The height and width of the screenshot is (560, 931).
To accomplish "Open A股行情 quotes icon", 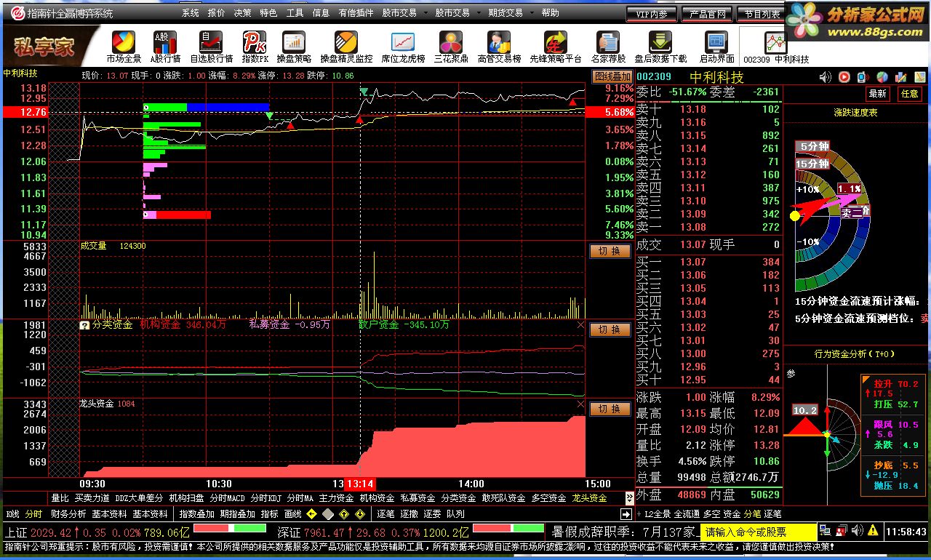I will pyautogui.click(x=165, y=47).
